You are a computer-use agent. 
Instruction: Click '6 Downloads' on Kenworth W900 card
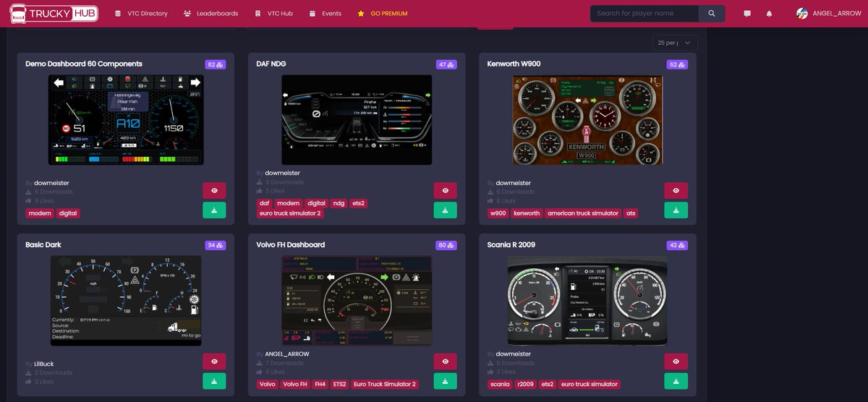(516, 192)
